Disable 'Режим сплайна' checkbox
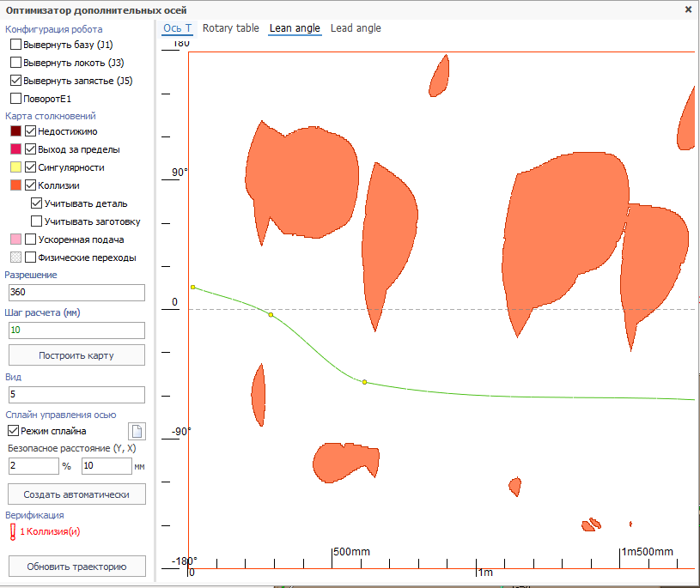Viewport: 700px width, 588px height. 13,431
